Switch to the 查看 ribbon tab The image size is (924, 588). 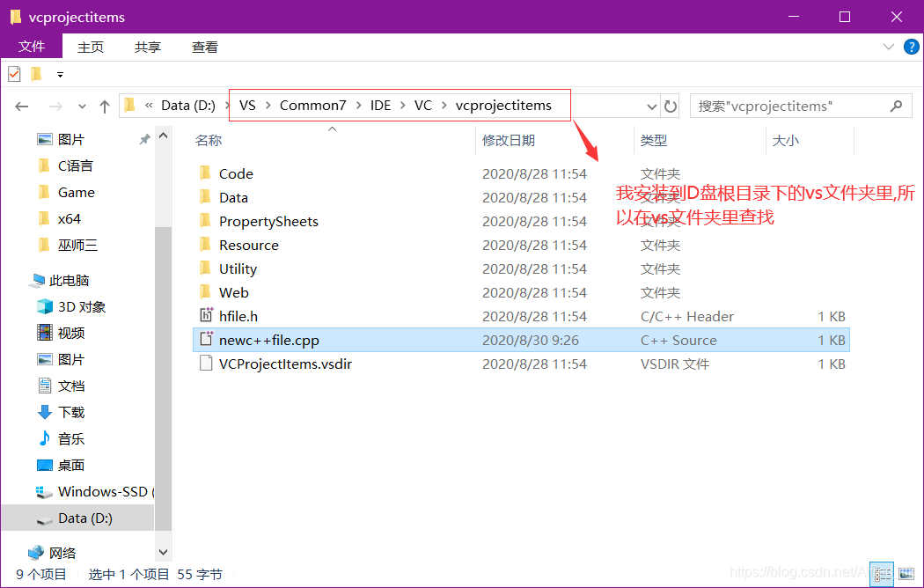[x=203, y=47]
